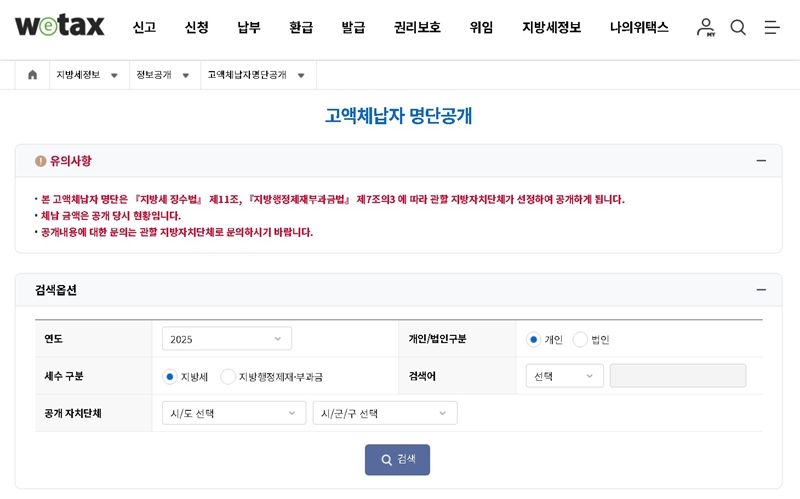Open the 지방세정보 top menu

pyautogui.click(x=551, y=27)
